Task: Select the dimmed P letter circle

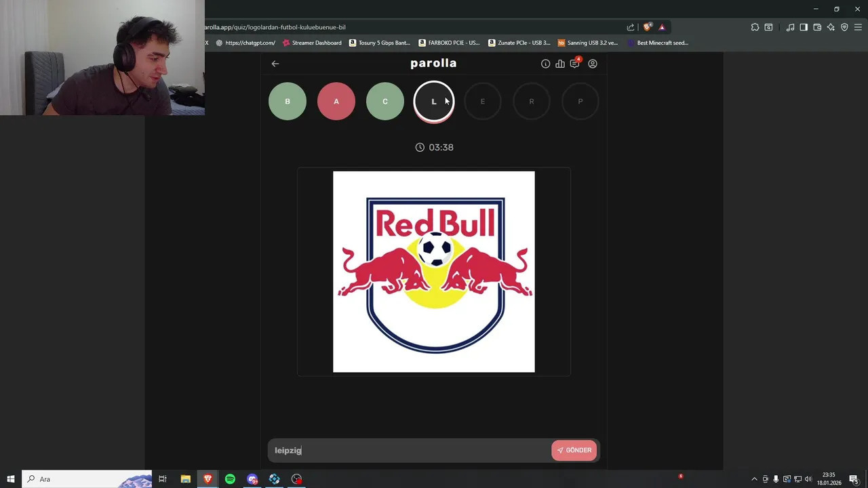Action: pos(580,102)
